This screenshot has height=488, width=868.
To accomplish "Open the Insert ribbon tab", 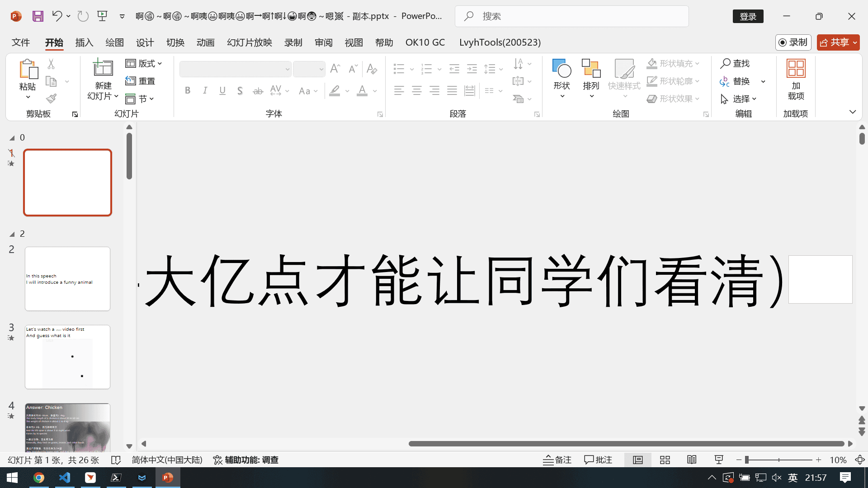I will (x=84, y=42).
